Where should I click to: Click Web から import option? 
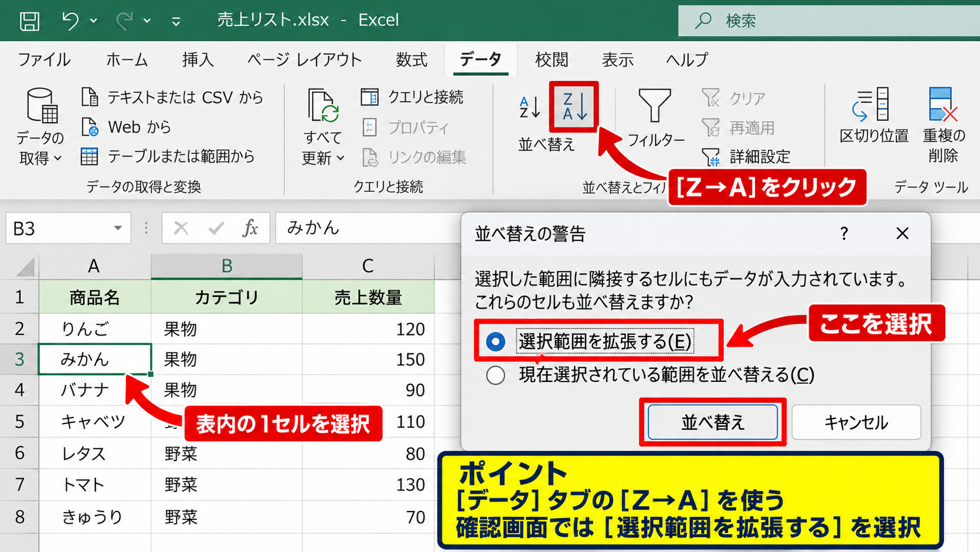tap(126, 127)
